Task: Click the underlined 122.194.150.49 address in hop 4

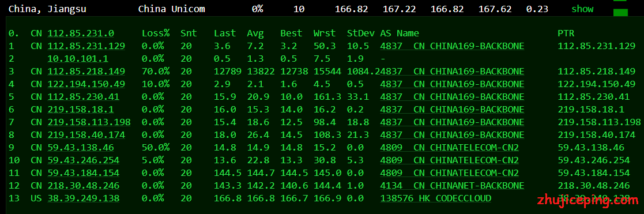Action: point(86,85)
